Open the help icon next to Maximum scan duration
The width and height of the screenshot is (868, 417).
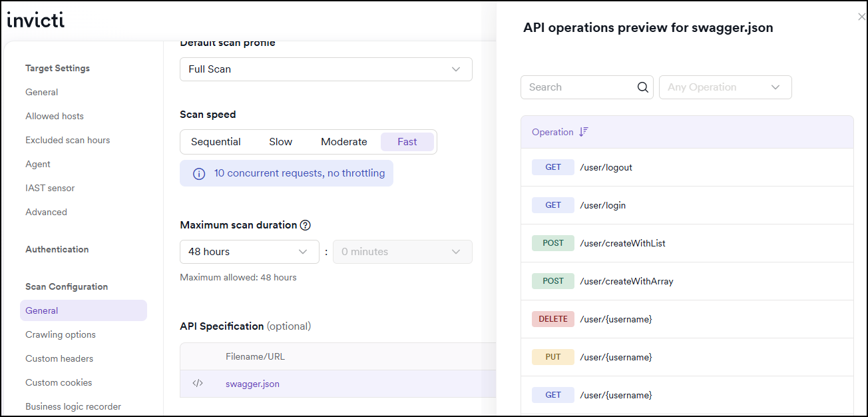click(305, 224)
